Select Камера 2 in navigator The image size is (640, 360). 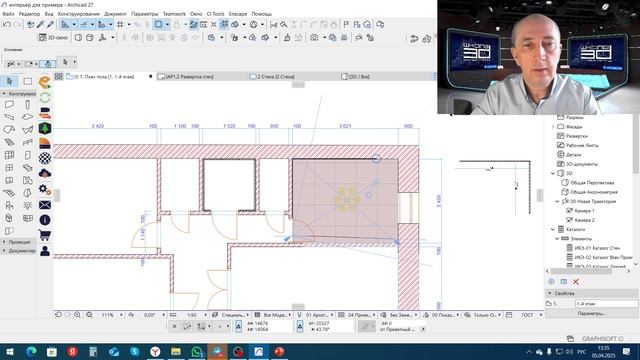click(584, 220)
